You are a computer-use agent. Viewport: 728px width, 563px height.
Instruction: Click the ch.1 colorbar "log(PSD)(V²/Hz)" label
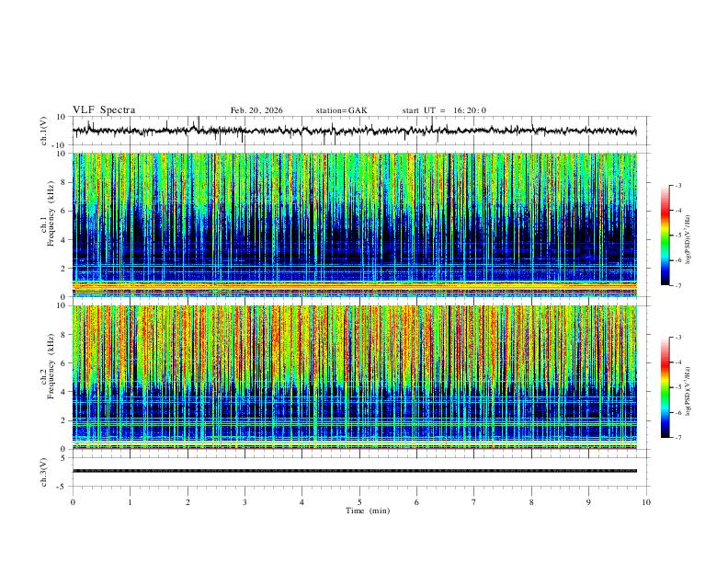point(688,239)
